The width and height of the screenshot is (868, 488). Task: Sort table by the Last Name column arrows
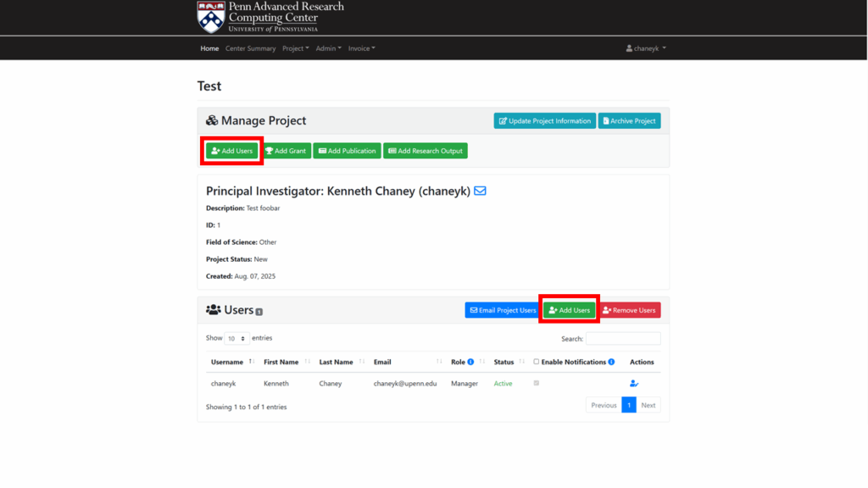[361, 362]
